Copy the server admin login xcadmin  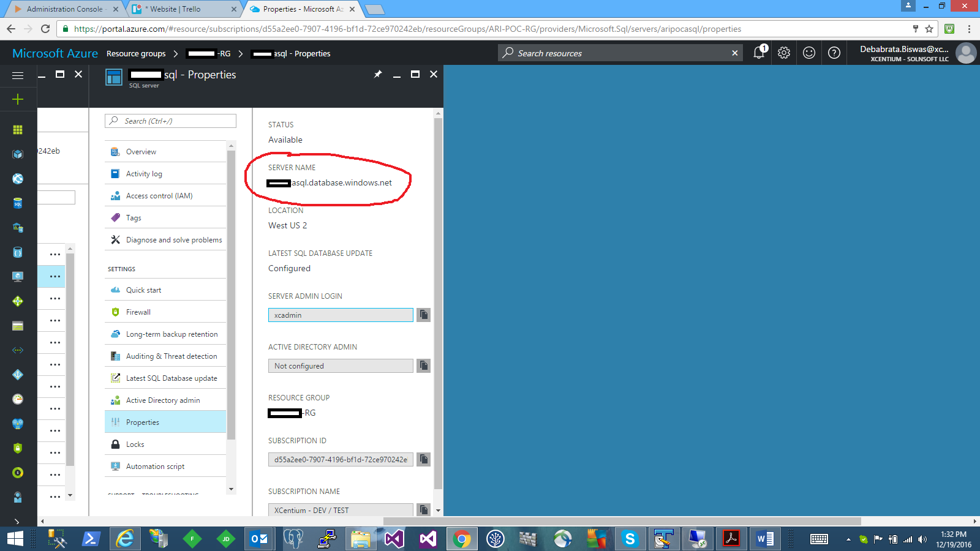pyautogui.click(x=423, y=315)
